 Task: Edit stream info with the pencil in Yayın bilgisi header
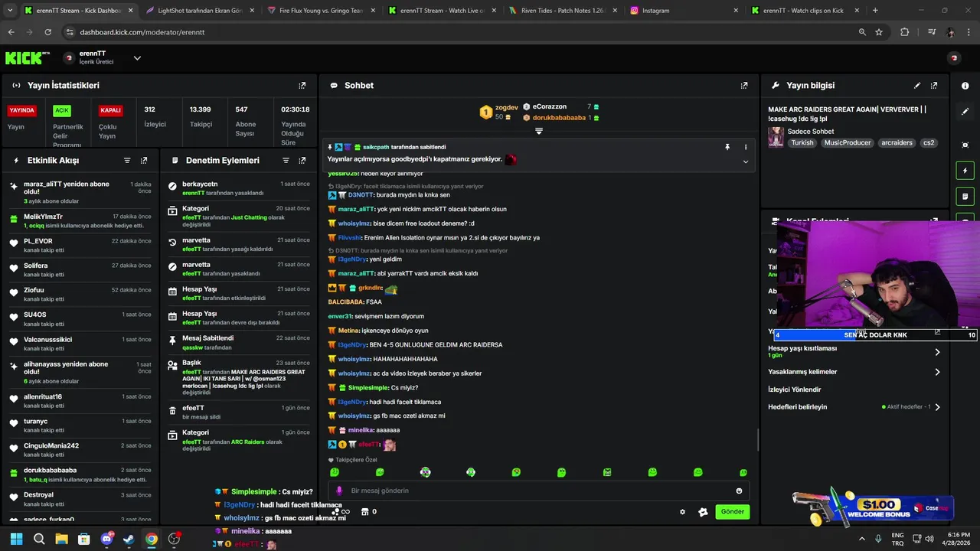click(917, 86)
